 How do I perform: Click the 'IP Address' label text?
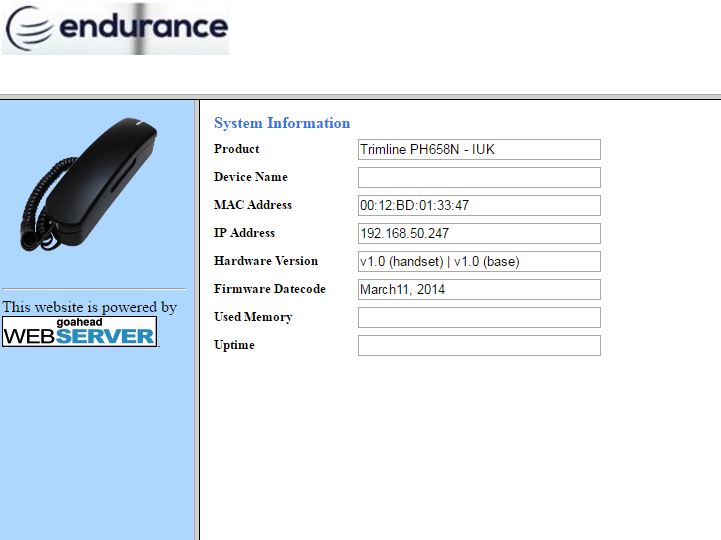pyautogui.click(x=244, y=233)
